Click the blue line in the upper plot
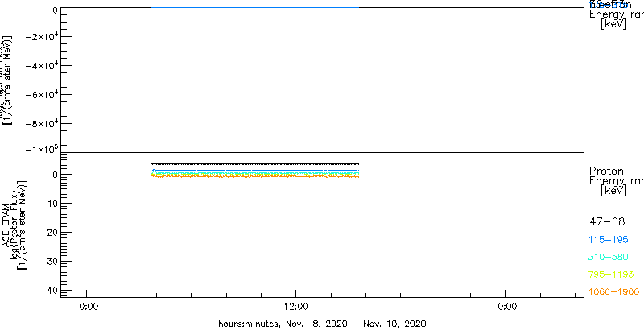This screenshot has width=644, height=330. coord(254,7)
